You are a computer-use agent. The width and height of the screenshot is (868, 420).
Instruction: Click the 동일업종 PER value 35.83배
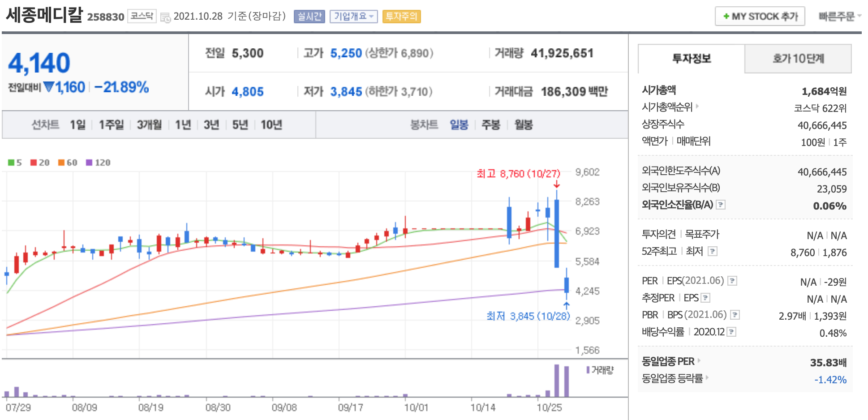(x=828, y=362)
